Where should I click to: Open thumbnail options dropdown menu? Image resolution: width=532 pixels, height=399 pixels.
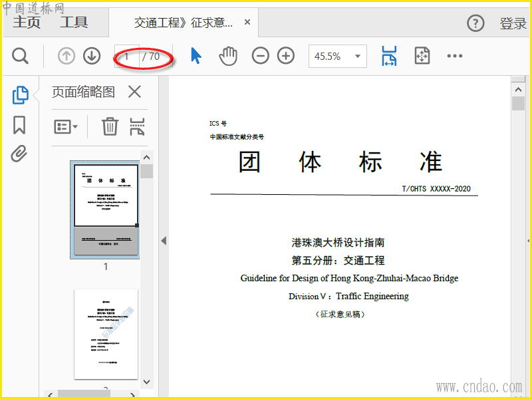(x=66, y=127)
